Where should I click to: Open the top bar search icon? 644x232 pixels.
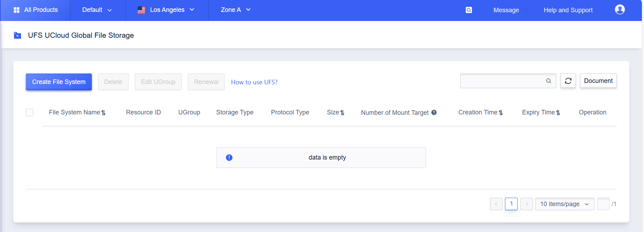click(x=469, y=10)
